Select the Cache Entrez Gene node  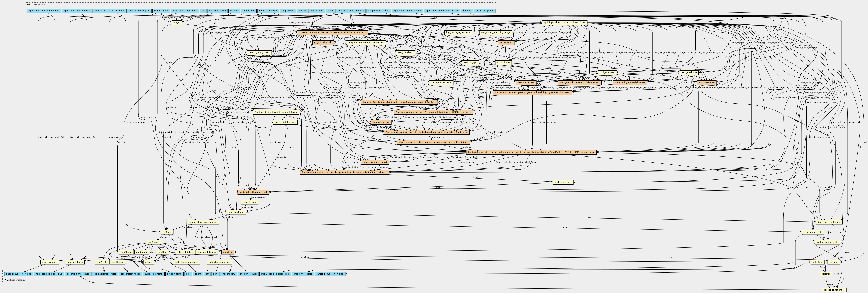point(441,82)
